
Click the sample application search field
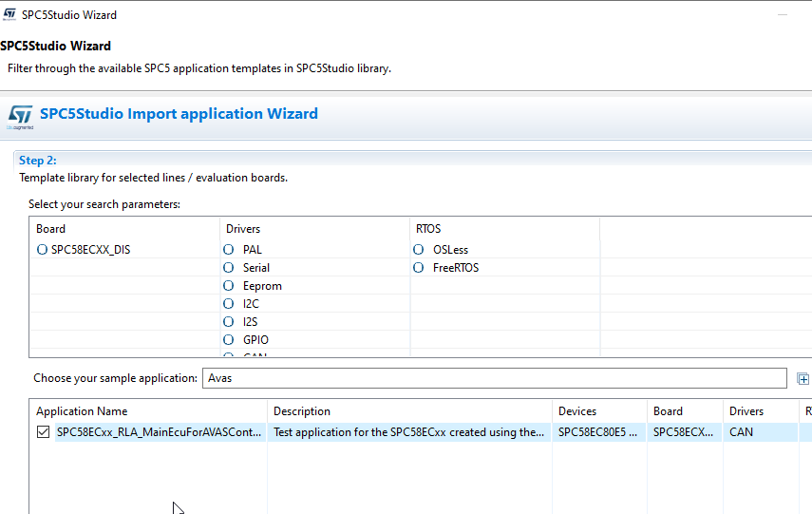[x=495, y=378]
